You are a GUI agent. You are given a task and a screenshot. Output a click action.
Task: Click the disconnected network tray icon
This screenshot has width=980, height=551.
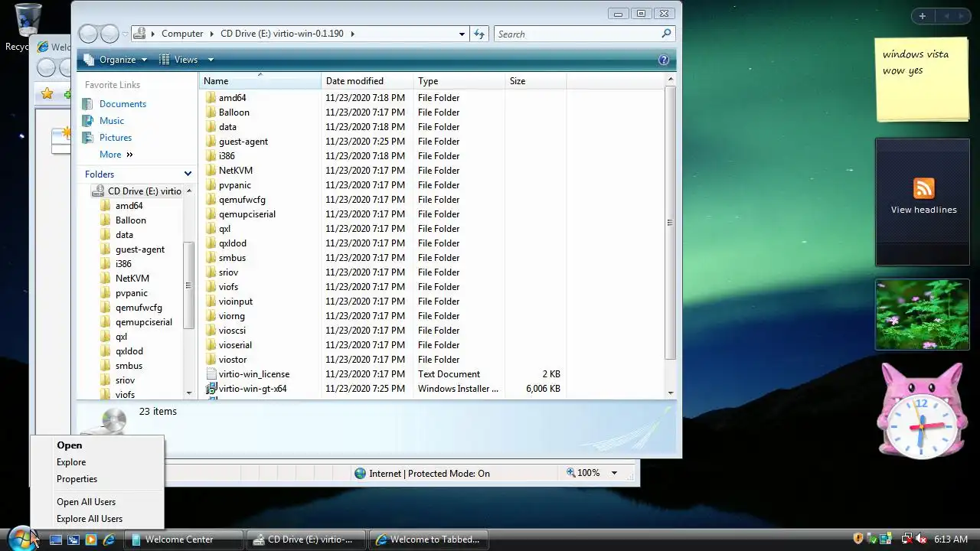point(906,539)
